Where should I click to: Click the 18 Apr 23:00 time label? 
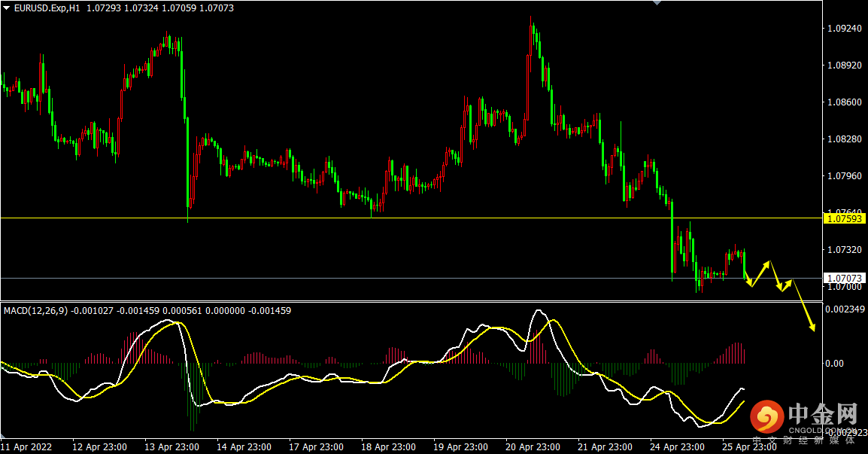point(389,446)
